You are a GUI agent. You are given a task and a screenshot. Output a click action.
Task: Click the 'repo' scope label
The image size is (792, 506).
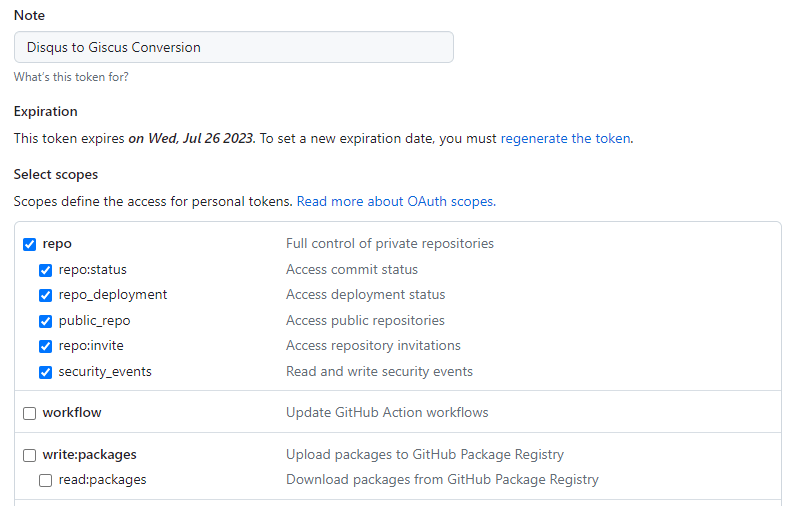coord(57,244)
